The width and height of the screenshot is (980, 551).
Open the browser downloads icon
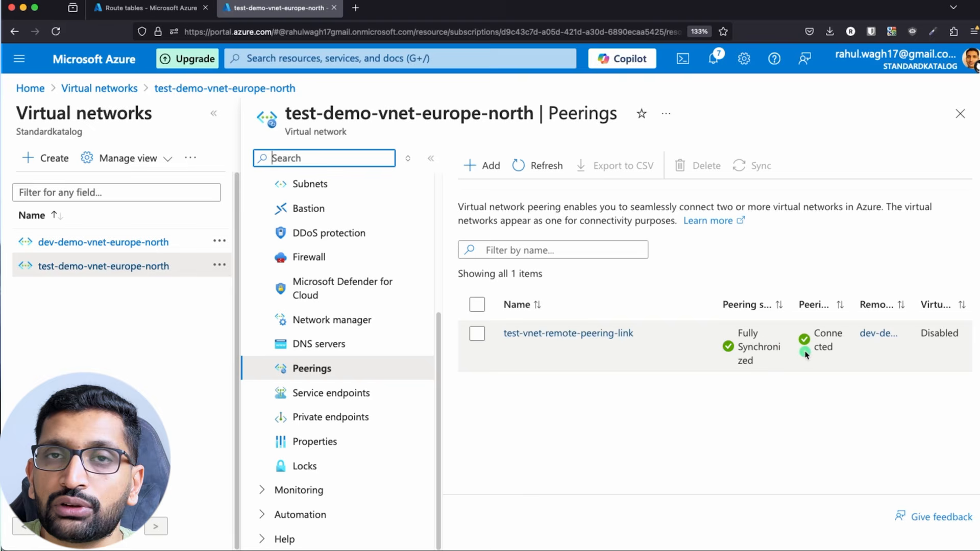pyautogui.click(x=829, y=32)
